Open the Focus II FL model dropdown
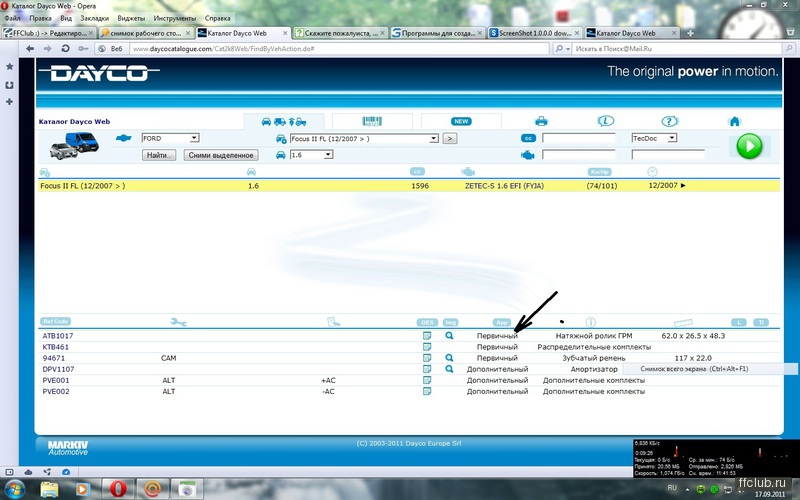The image size is (800, 500). 364,138
